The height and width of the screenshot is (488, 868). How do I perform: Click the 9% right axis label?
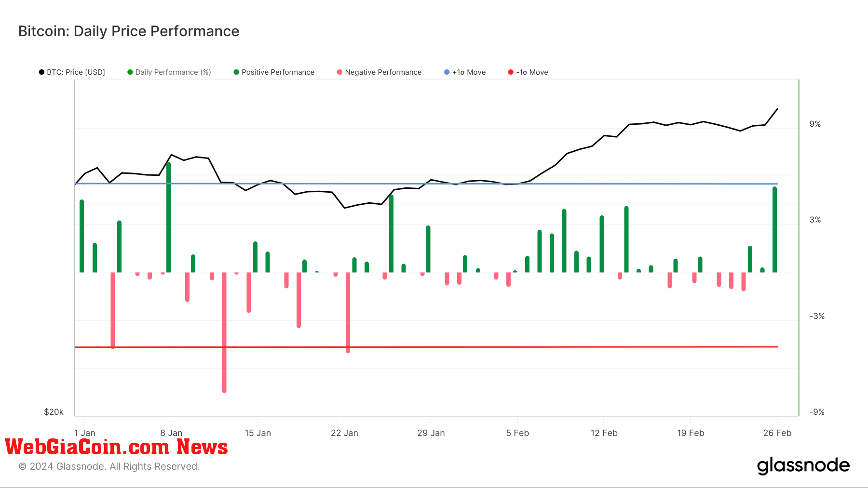pyautogui.click(x=815, y=124)
